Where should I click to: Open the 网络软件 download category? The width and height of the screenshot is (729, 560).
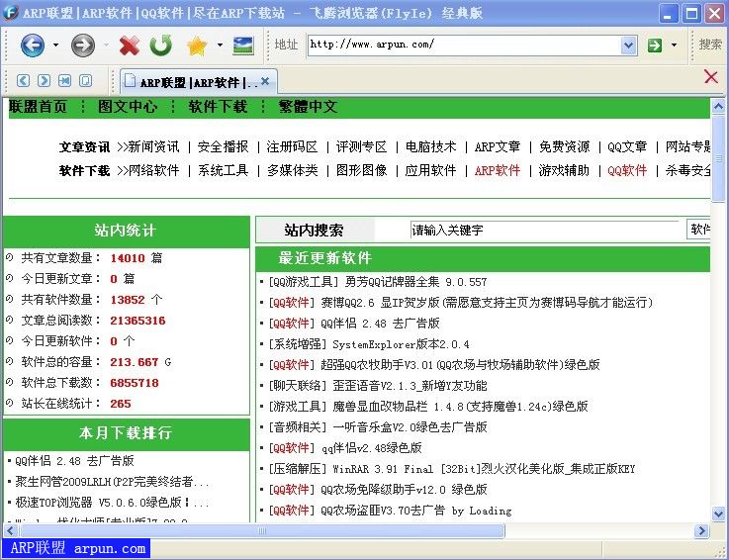point(154,171)
